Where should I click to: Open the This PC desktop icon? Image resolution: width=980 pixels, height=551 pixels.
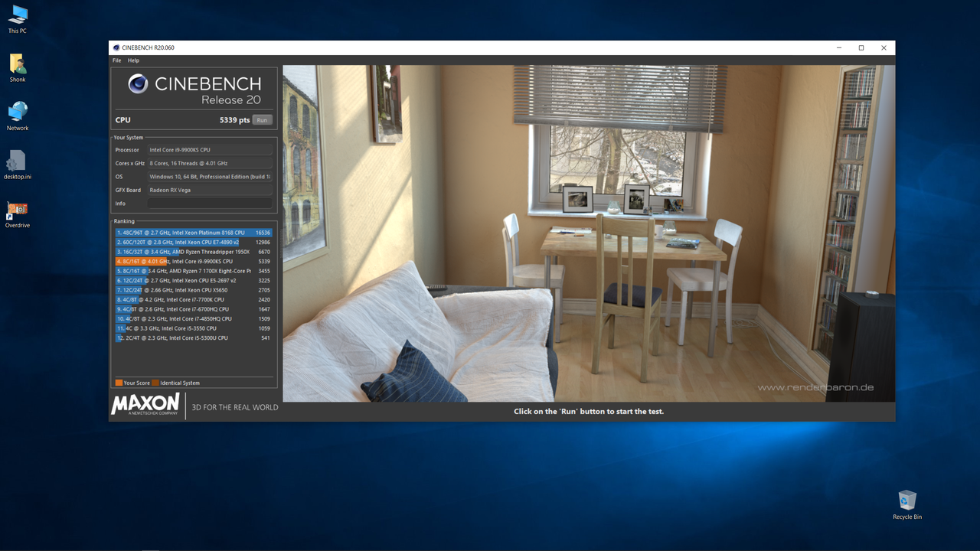coord(18,18)
